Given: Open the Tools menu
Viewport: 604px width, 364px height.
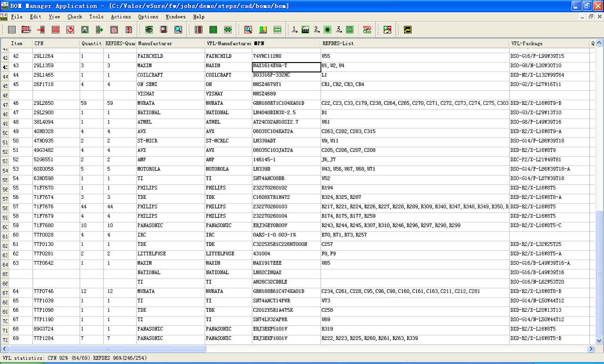Looking at the screenshot, I should coord(96,16).
